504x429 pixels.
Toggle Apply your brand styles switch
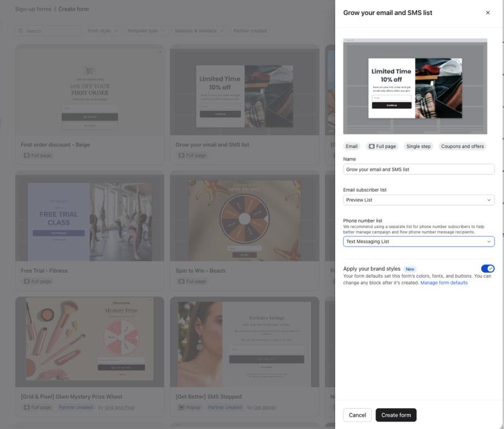[487, 268]
